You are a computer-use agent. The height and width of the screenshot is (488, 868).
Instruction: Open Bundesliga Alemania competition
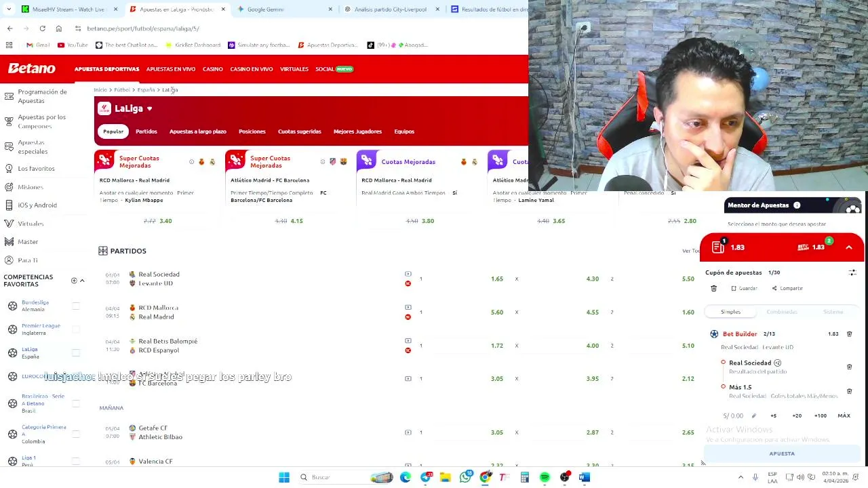(x=35, y=306)
